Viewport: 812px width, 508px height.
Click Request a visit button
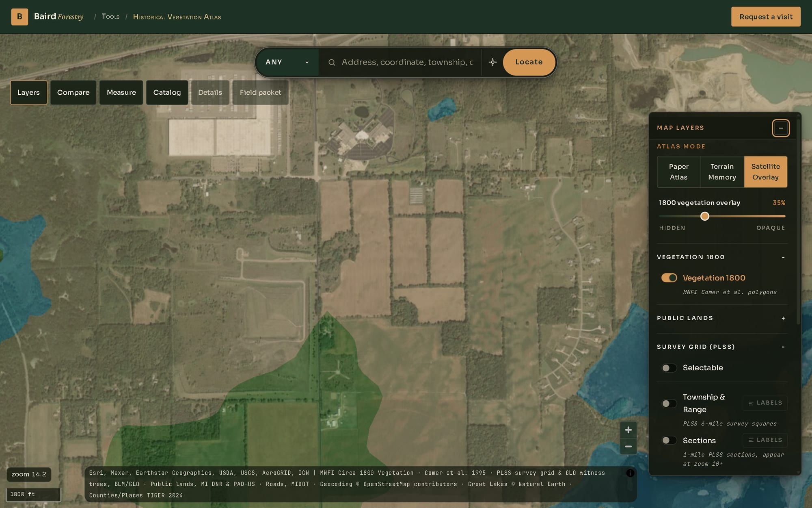[x=766, y=17]
